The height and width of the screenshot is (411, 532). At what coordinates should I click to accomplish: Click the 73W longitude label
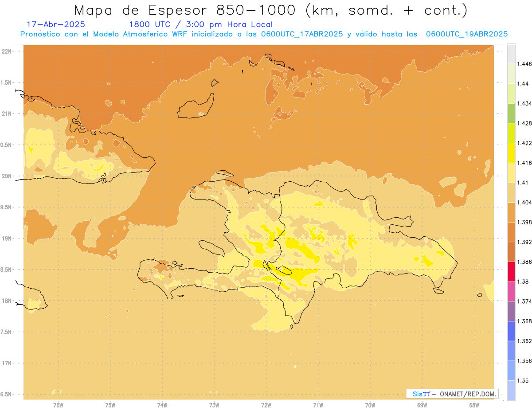[214, 405]
